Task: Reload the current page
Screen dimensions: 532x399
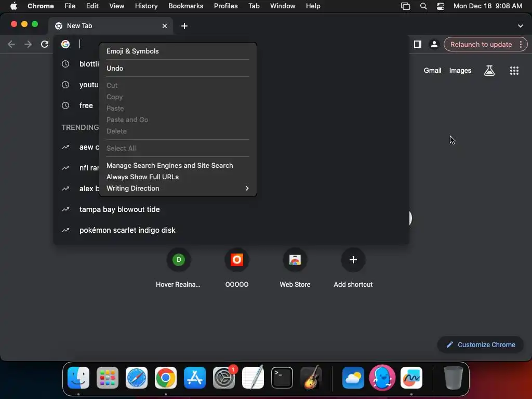Action: (45, 44)
